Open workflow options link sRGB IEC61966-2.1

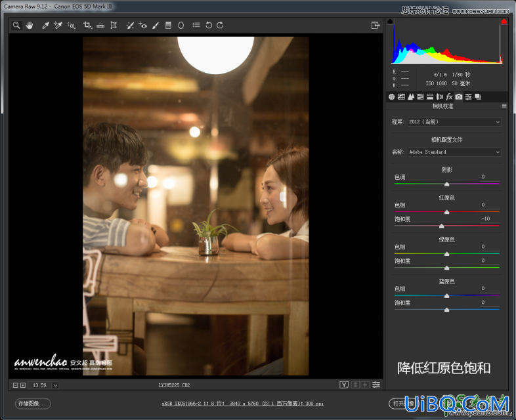[x=243, y=404]
